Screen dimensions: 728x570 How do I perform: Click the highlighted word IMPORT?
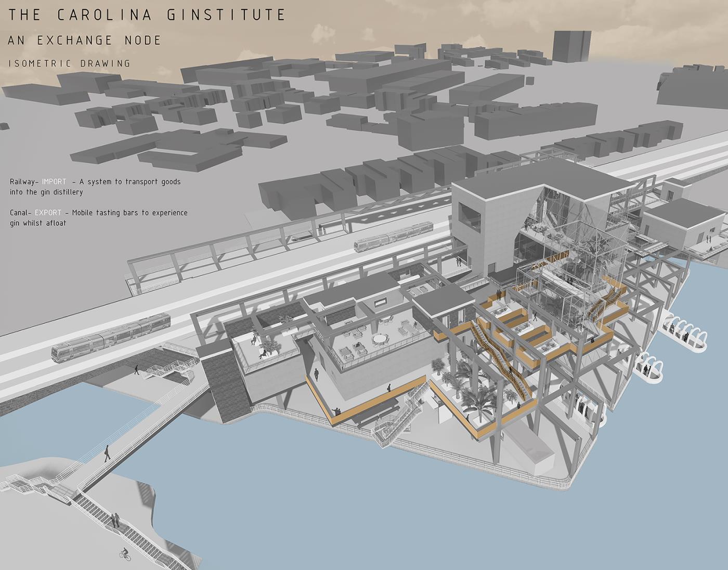[54, 182]
